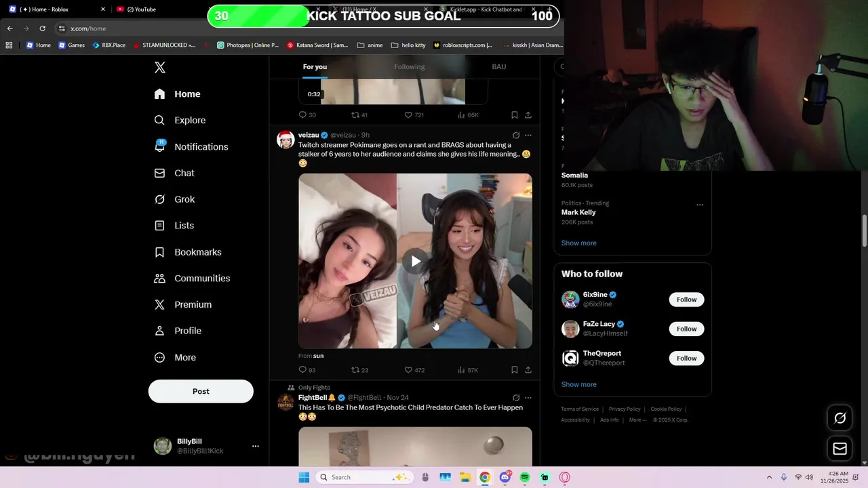
Task: Click the X logo in sidebar
Action: click(160, 67)
